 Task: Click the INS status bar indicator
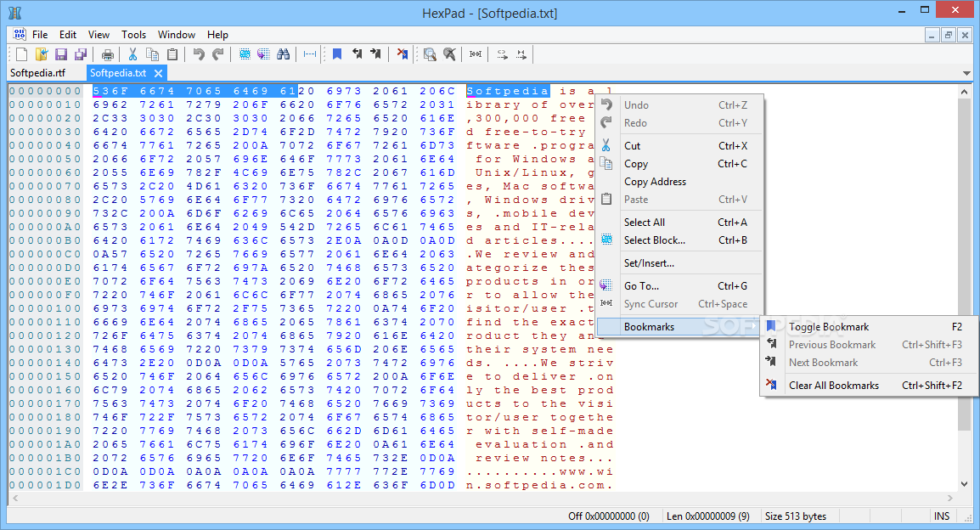point(941,516)
